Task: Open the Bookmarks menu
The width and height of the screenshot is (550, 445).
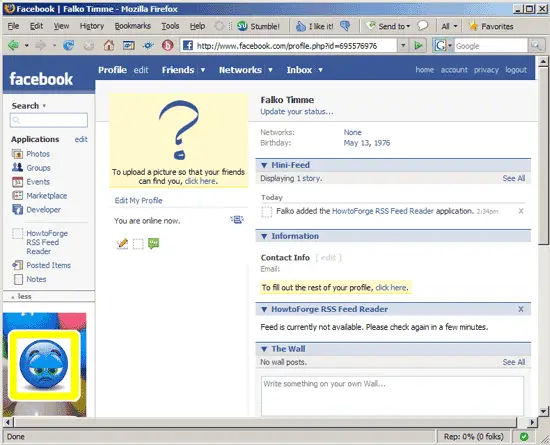Action: tap(133, 26)
